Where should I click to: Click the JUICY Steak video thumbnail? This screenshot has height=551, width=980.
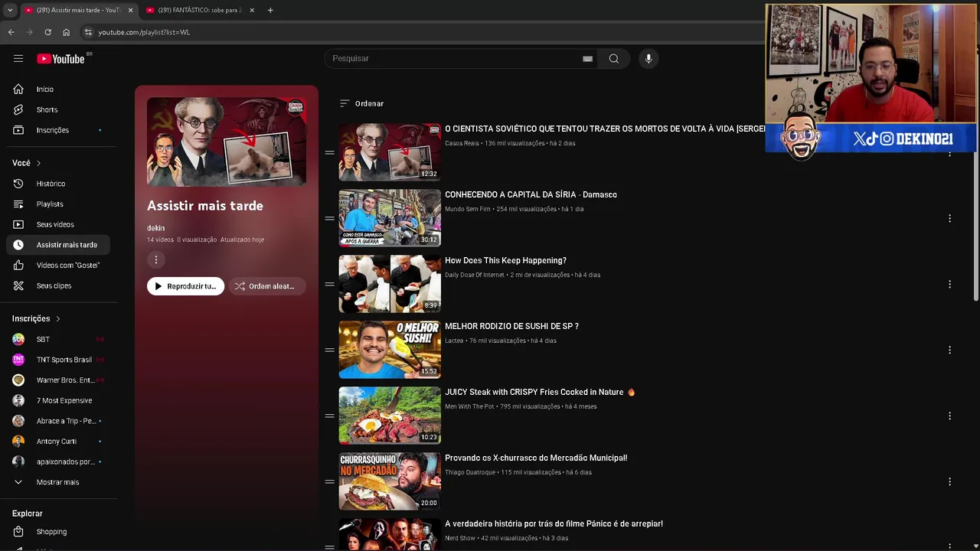390,416
